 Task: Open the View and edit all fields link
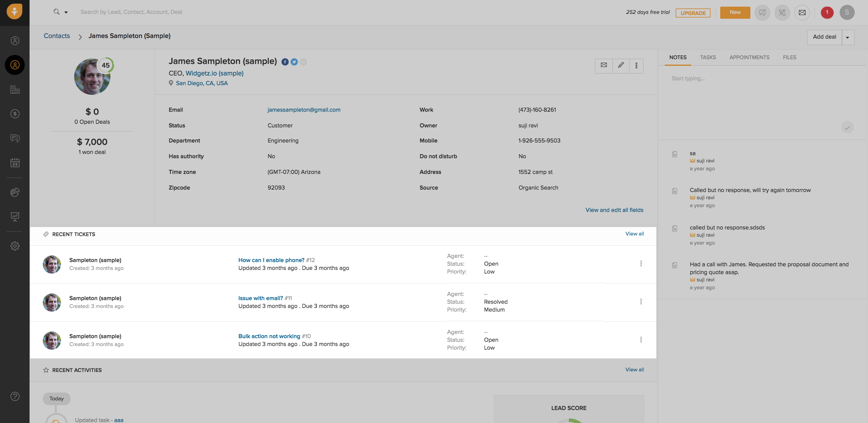(614, 210)
